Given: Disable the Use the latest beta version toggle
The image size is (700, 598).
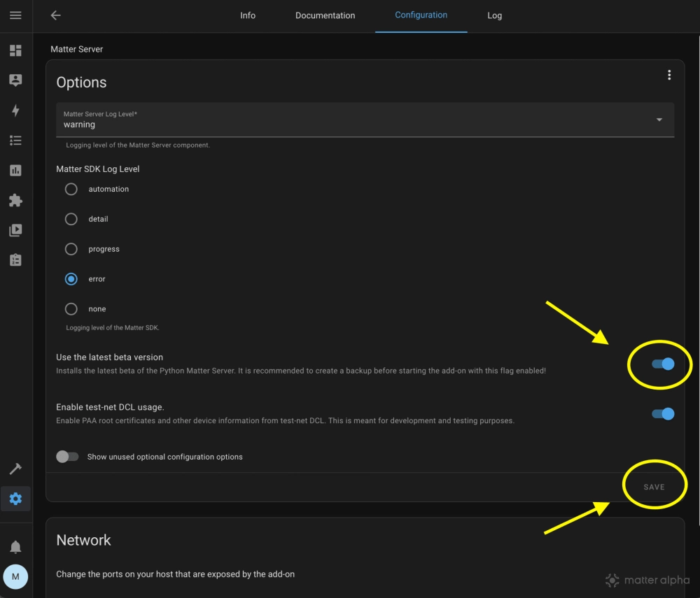Looking at the screenshot, I should click(662, 364).
